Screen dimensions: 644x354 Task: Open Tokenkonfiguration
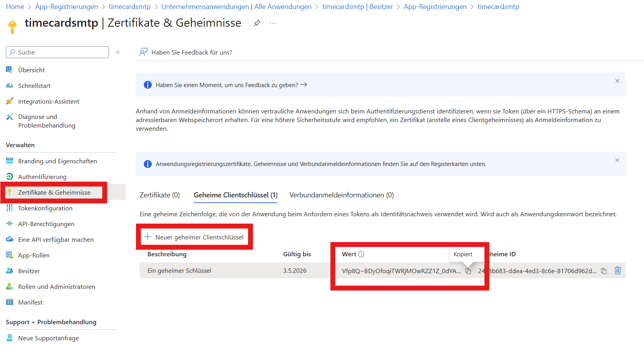45,208
